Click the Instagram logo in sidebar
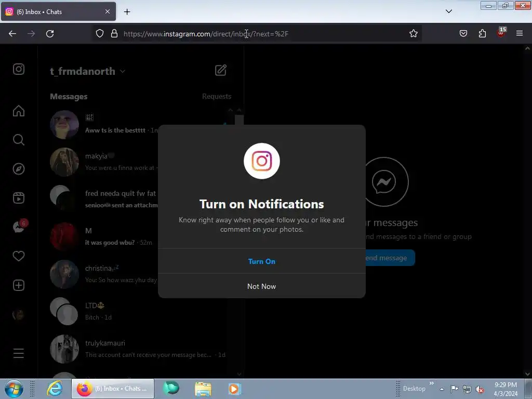The image size is (532, 399). pyautogui.click(x=19, y=69)
